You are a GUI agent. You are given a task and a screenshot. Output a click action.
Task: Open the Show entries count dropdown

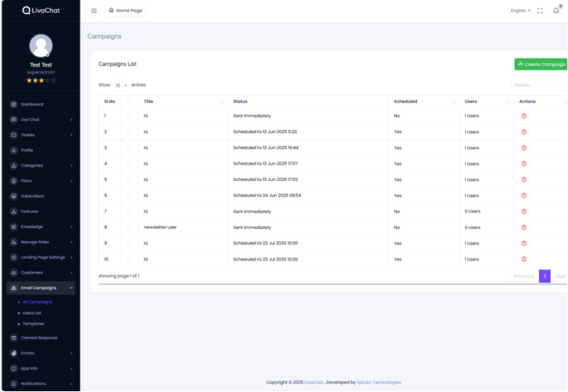[121, 85]
